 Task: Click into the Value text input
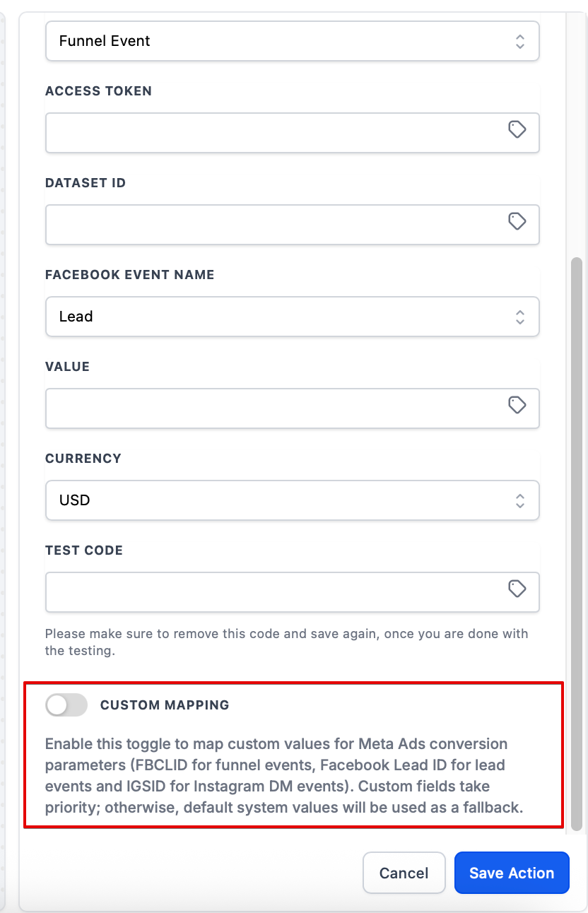(272, 408)
